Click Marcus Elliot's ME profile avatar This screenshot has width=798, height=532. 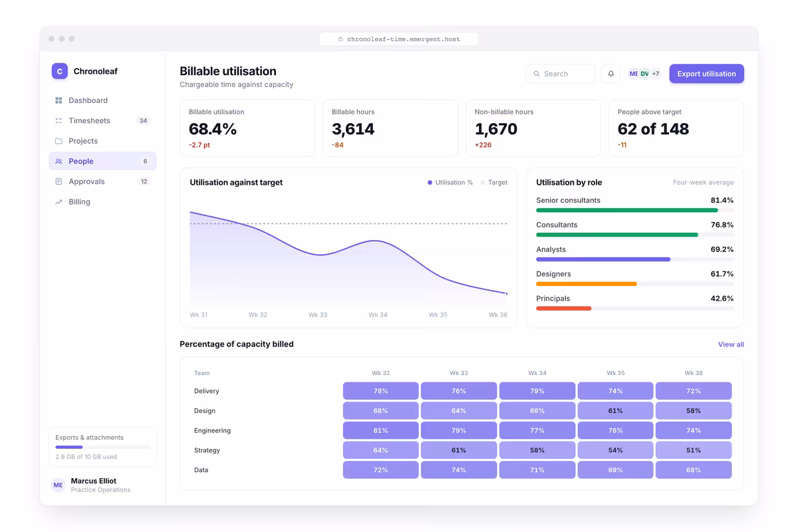tap(58, 485)
